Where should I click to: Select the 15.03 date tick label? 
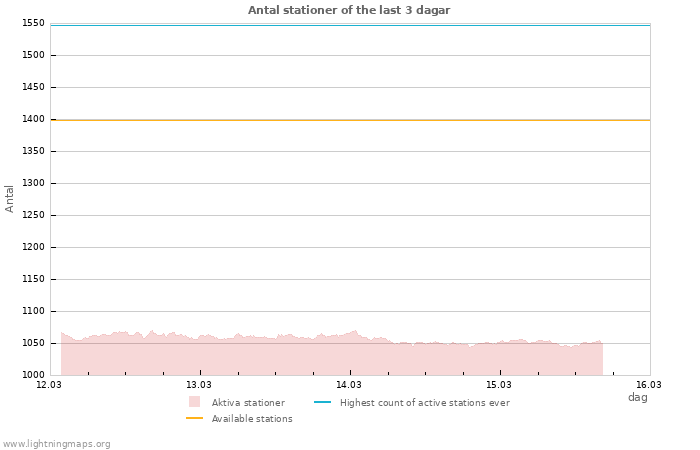499,384
